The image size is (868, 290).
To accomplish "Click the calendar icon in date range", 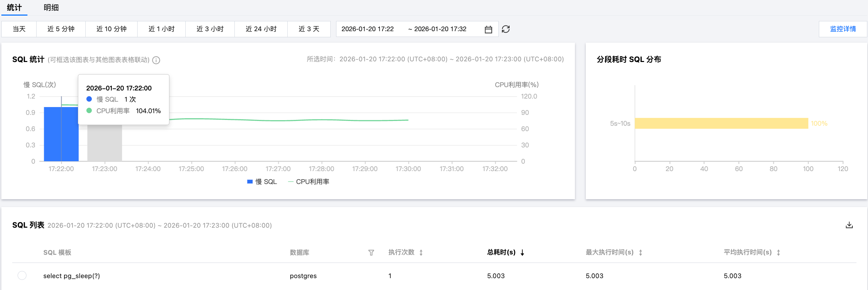I will (x=488, y=29).
